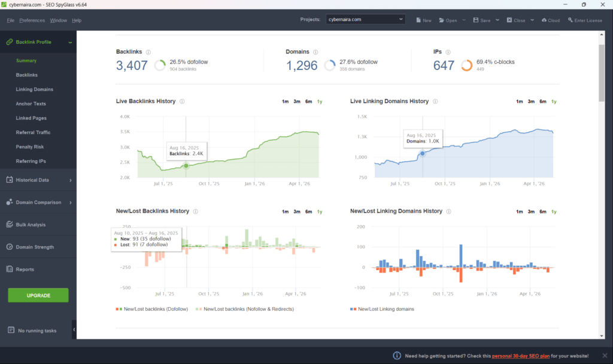Set Live Linking Domains History range to 6m

coord(542,102)
